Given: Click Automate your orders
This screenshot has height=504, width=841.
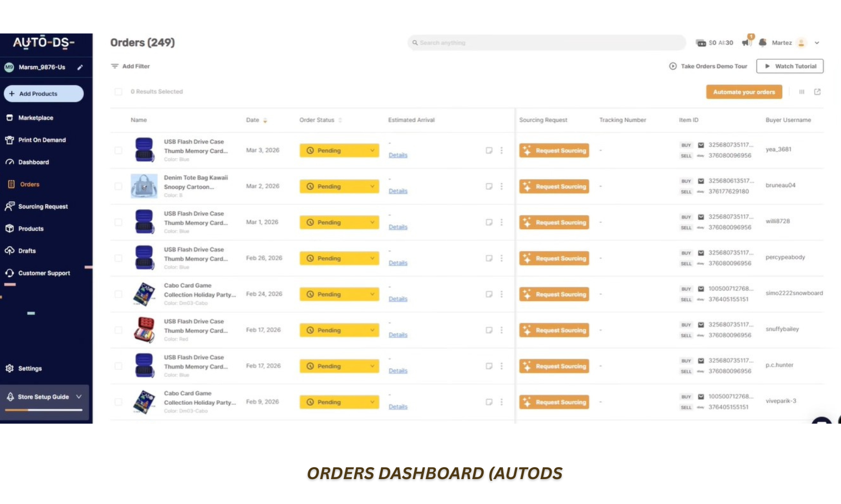Looking at the screenshot, I should [744, 92].
